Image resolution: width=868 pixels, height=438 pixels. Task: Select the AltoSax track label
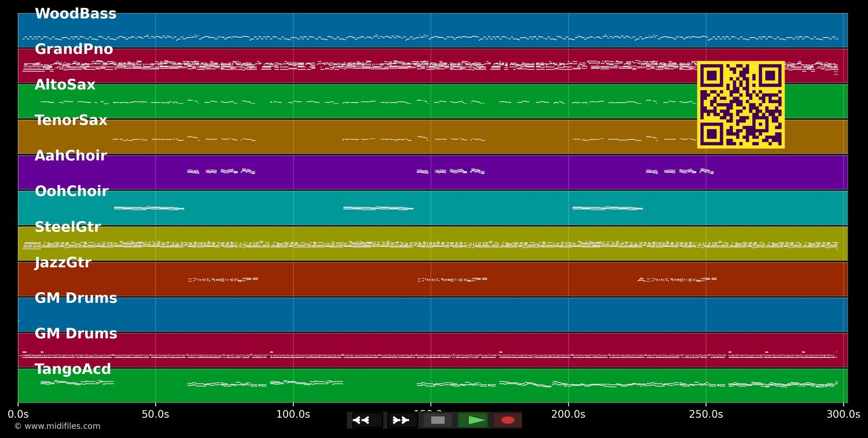coord(65,85)
